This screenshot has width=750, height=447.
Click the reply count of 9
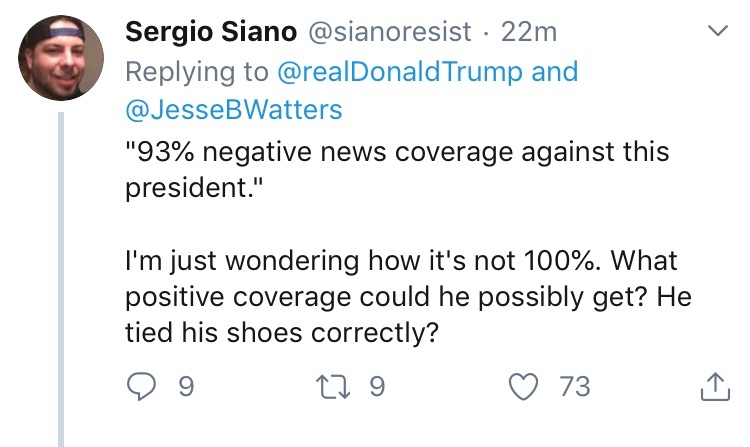point(185,386)
